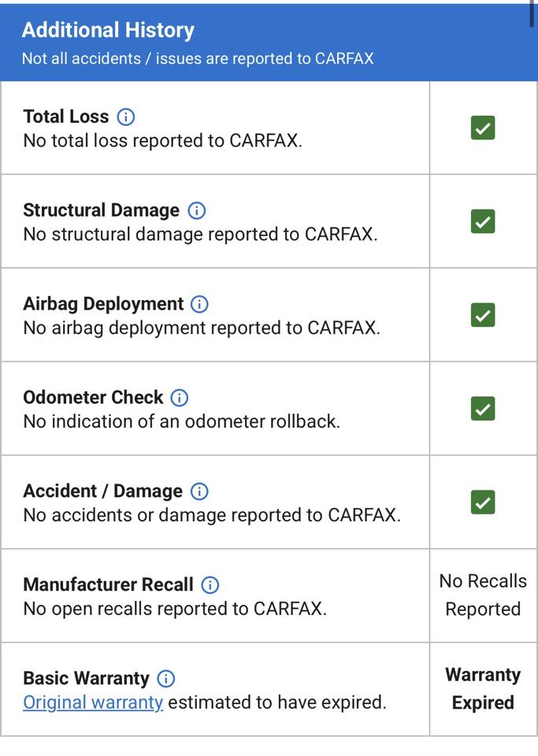Tap Accident / Damage green checkmark

pyautogui.click(x=483, y=502)
